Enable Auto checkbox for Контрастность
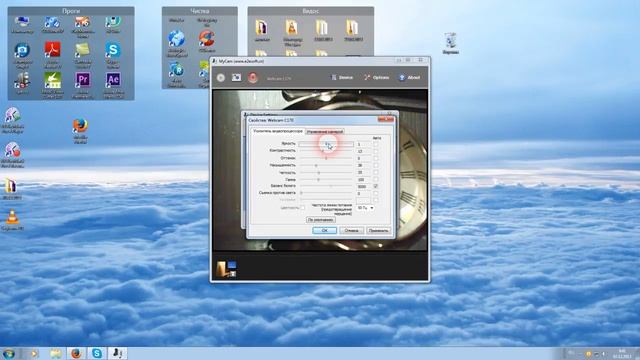Viewport: 640px width, 360px height. [376, 151]
